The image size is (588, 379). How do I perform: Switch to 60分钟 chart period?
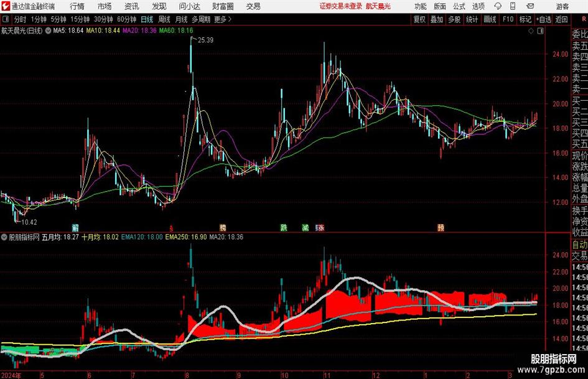click(126, 19)
